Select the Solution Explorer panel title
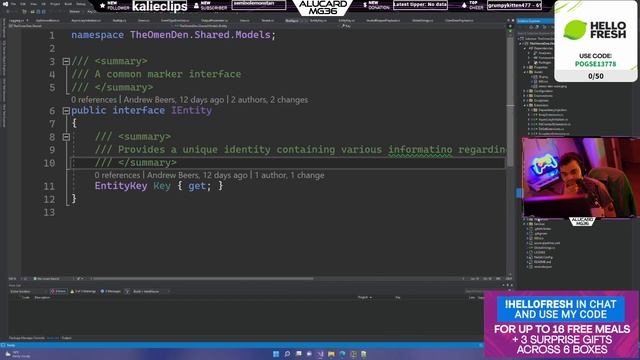The image size is (640, 360). [528, 21]
